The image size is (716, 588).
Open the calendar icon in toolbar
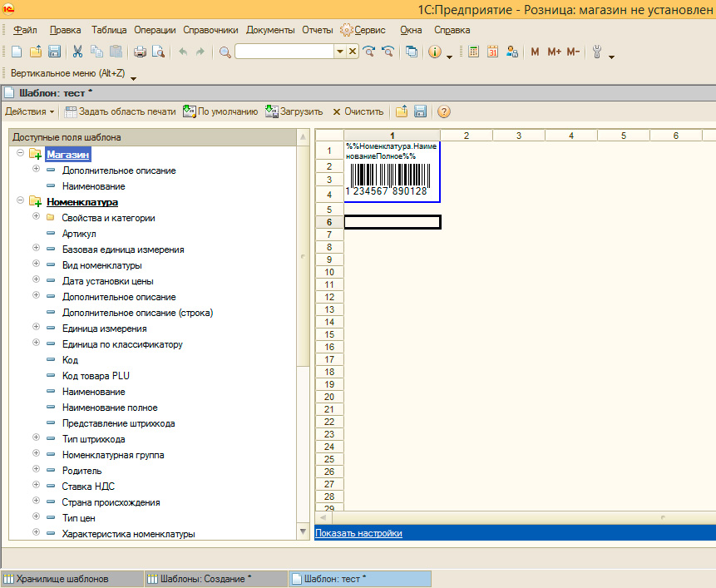[x=492, y=52]
